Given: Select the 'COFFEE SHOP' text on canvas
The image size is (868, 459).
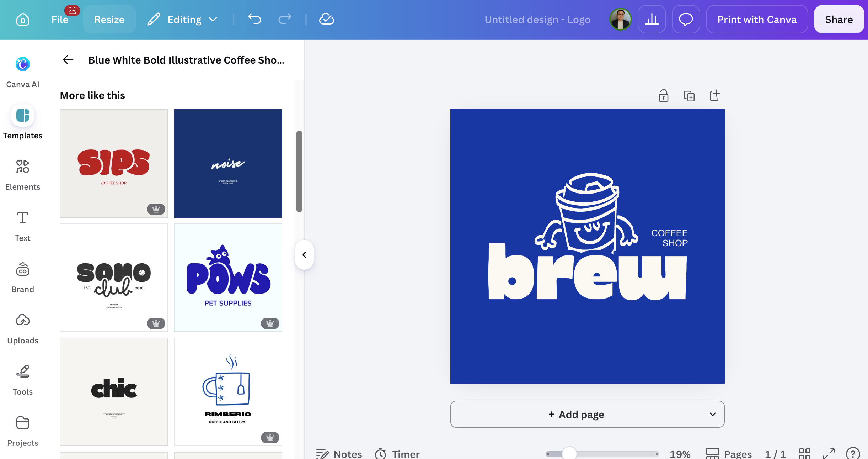Looking at the screenshot, I should tap(670, 238).
